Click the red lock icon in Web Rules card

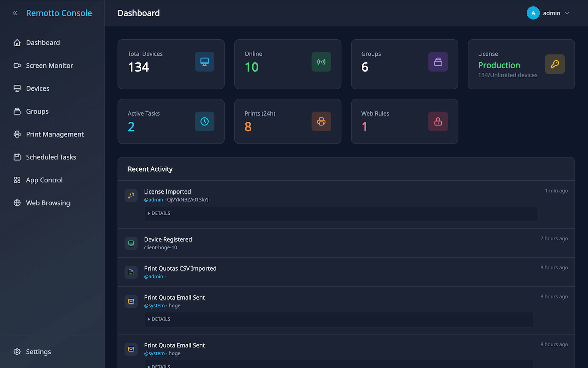438,121
